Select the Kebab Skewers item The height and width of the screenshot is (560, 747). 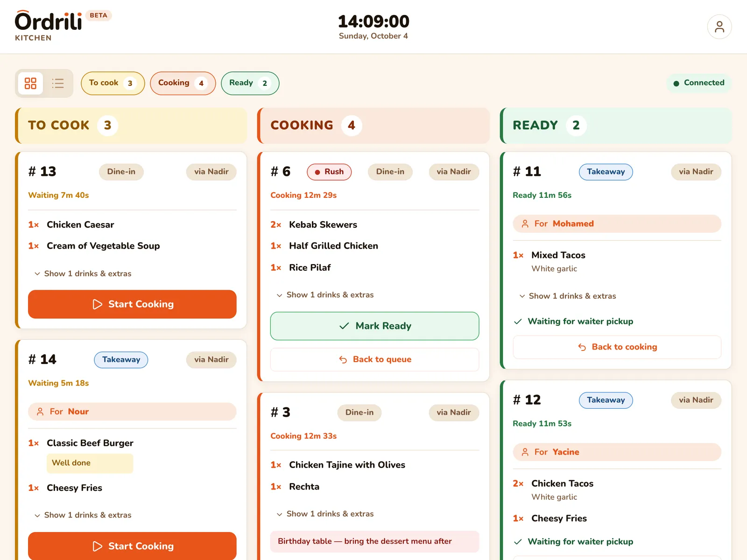(323, 224)
